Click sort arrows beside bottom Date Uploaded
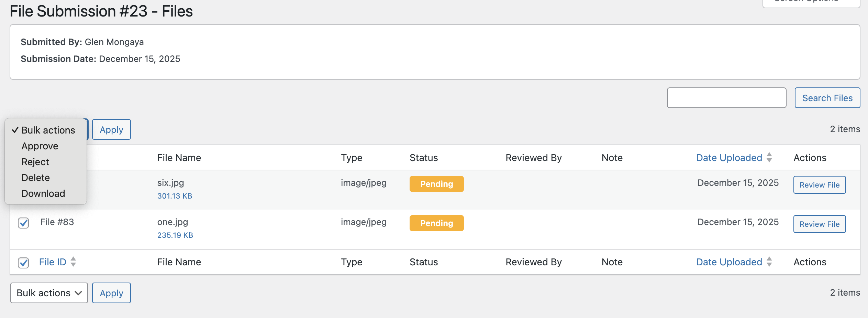868x318 pixels. pyautogui.click(x=769, y=262)
